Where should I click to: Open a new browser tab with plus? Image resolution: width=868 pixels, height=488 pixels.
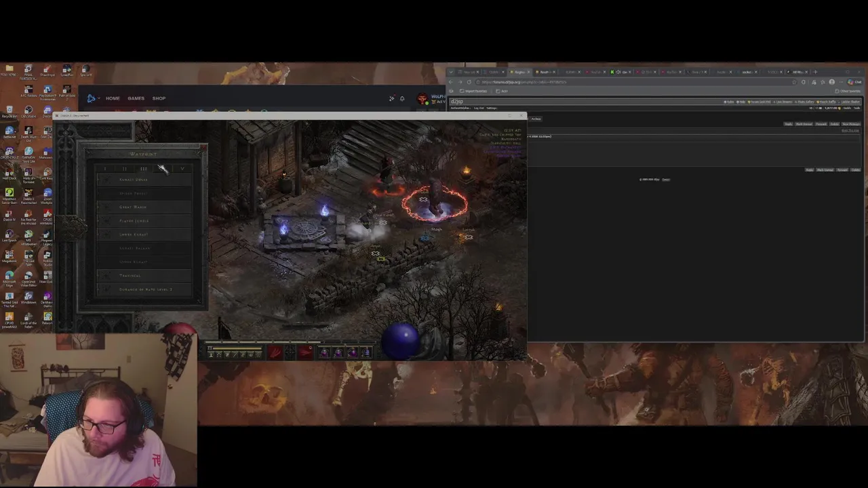[816, 71]
